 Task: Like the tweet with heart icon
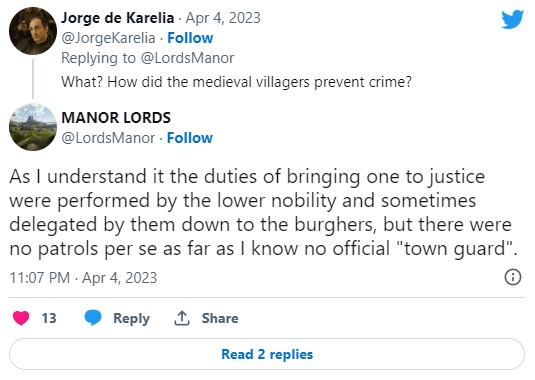(21, 318)
